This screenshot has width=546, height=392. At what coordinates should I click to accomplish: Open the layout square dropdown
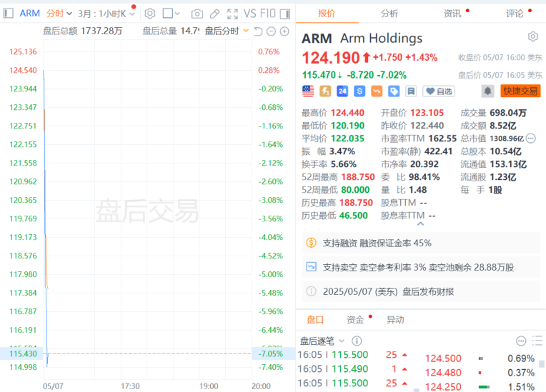coord(172,14)
